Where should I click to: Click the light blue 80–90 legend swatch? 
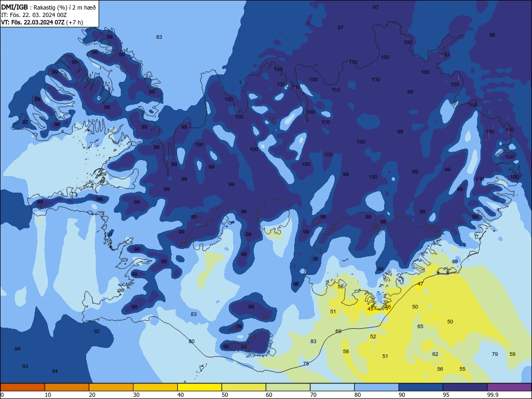coord(377,387)
